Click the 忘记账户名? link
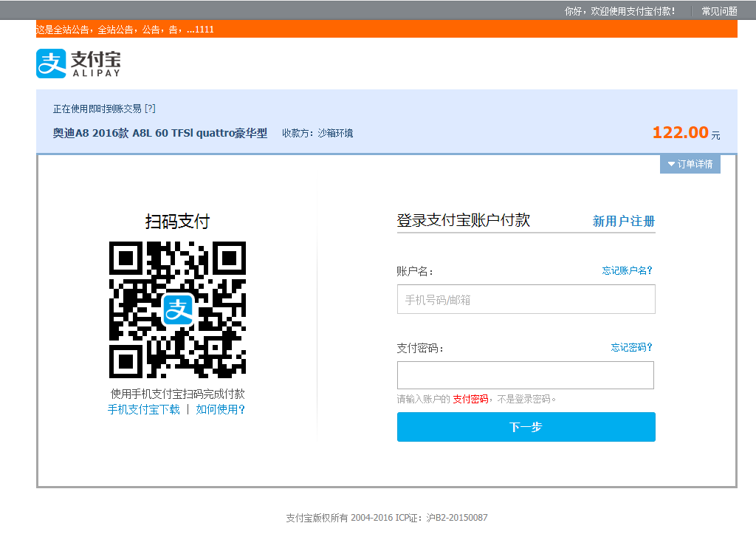Image resolution: width=756 pixels, height=537 pixels. 627,270
